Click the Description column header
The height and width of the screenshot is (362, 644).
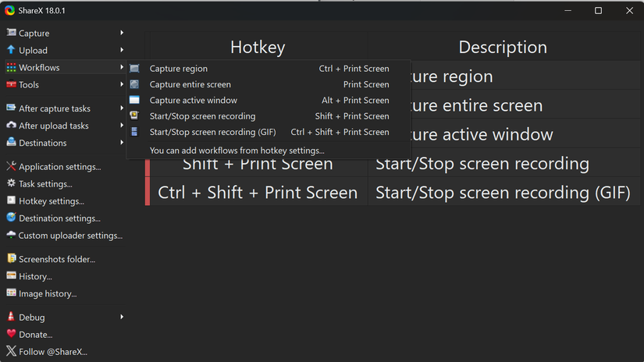504,47
